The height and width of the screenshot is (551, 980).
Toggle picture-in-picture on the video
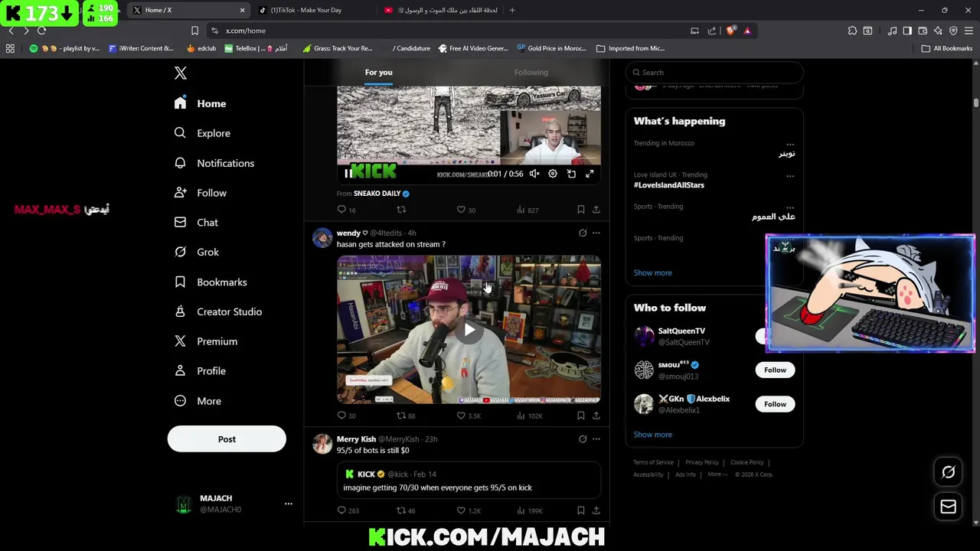pos(571,174)
